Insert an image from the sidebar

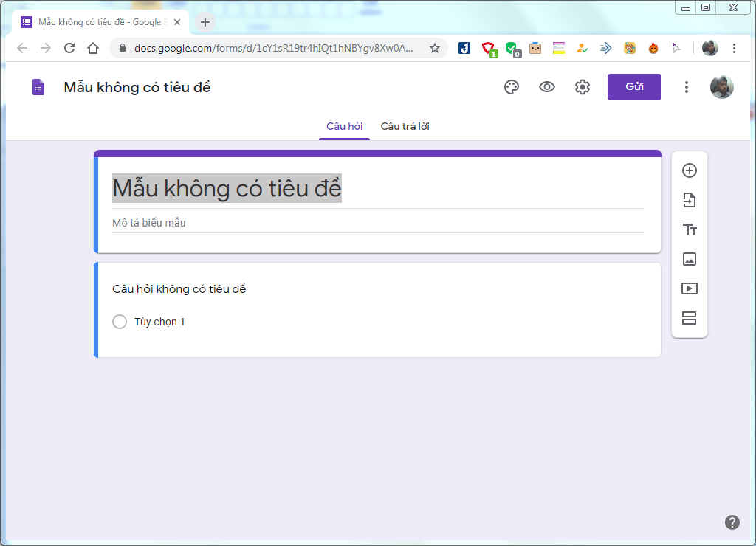click(689, 259)
